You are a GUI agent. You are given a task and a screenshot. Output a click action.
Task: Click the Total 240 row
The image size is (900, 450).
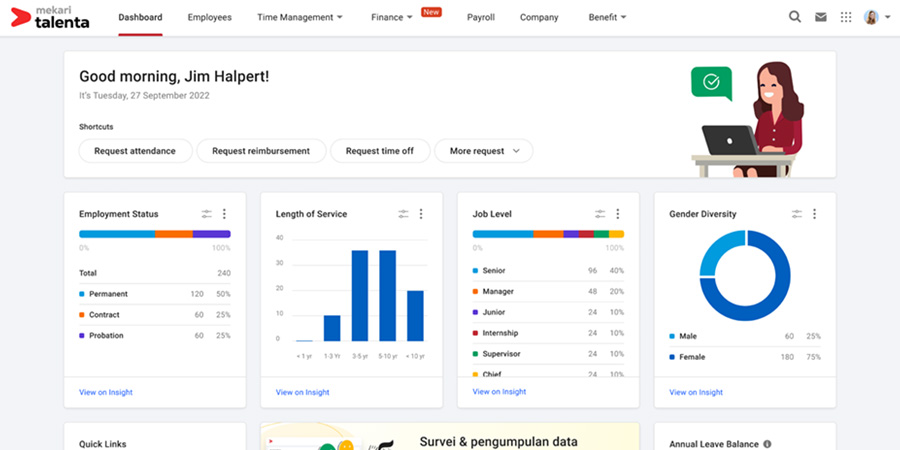155,273
